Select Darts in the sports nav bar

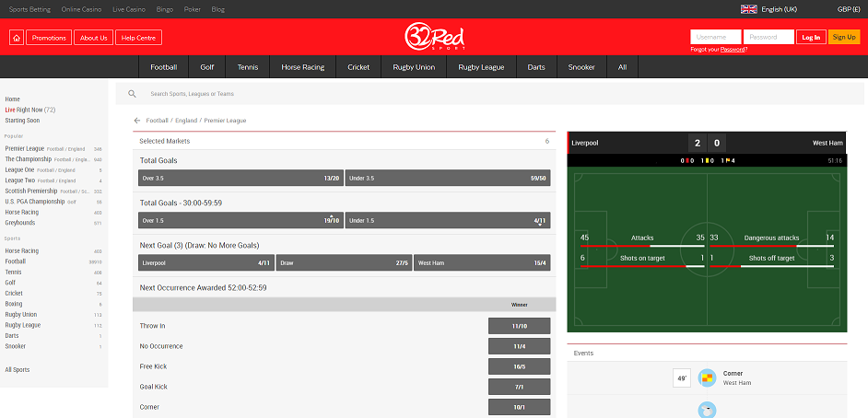(536, 67)
